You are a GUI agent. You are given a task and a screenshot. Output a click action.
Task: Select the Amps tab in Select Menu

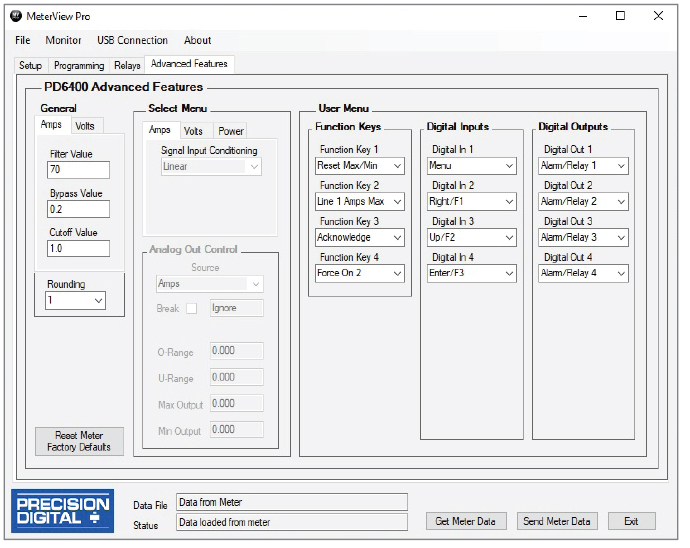click(160, 130)
